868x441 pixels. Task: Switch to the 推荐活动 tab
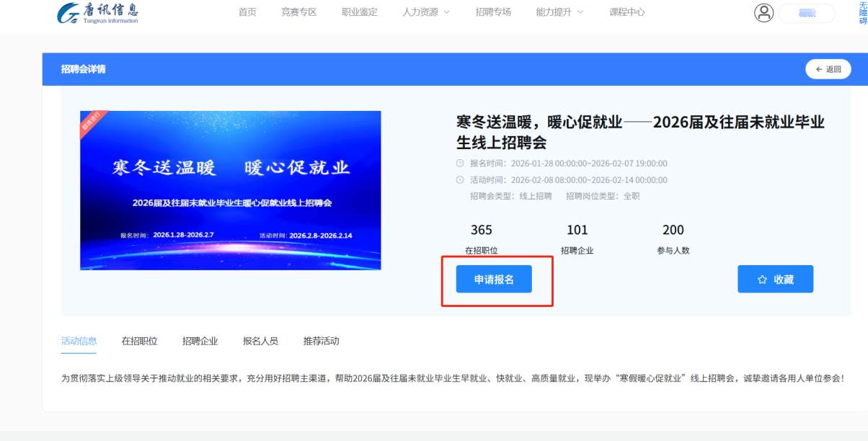click(x=320, y=341)
